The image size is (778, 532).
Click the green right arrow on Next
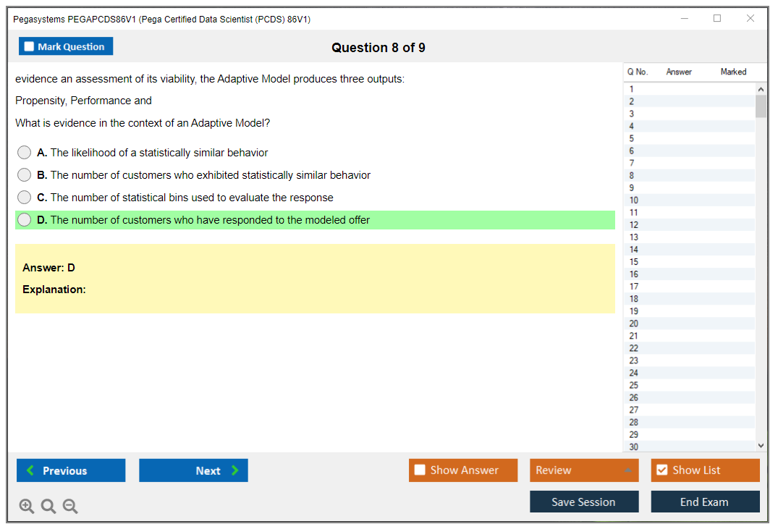(235, 470)
